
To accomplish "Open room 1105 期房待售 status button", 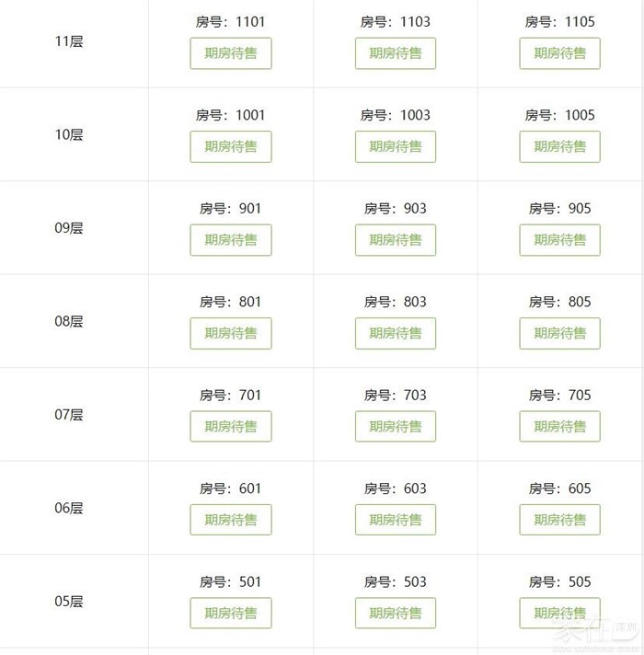I will click(x=559, y=53).
